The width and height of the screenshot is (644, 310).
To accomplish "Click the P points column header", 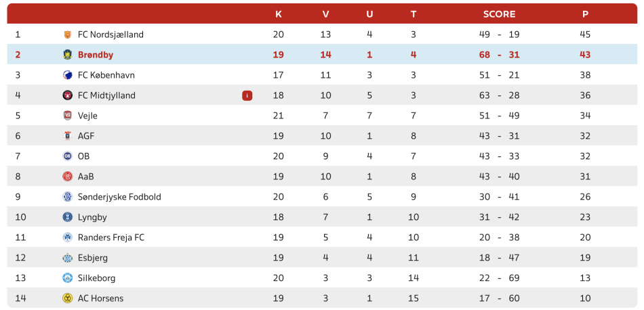I will [585, 14].
